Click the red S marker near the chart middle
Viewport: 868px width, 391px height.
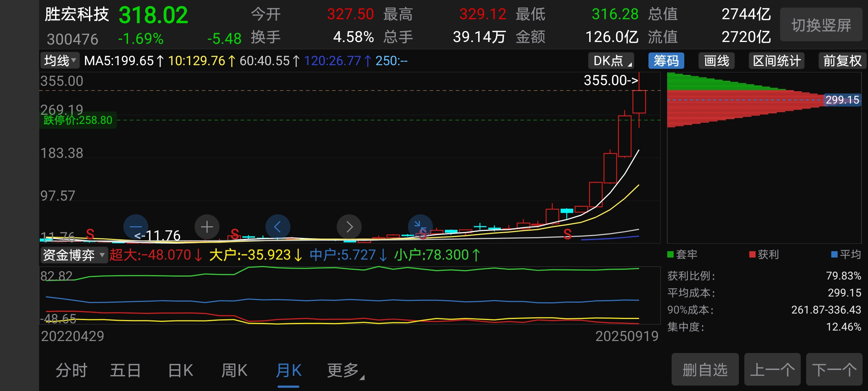235,234
